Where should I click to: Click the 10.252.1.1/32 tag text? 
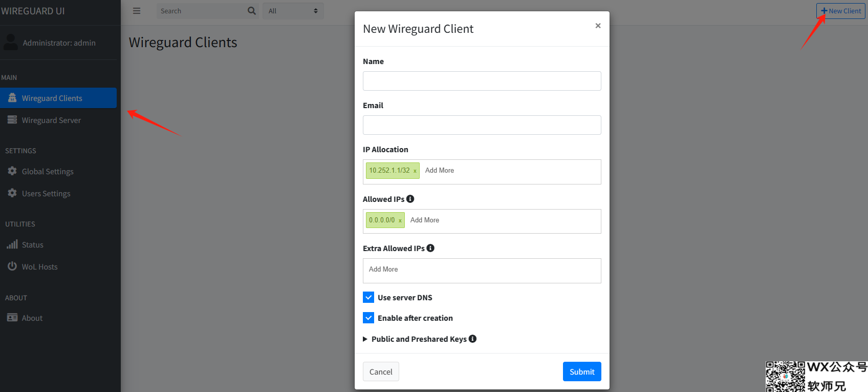click(389, 170)
